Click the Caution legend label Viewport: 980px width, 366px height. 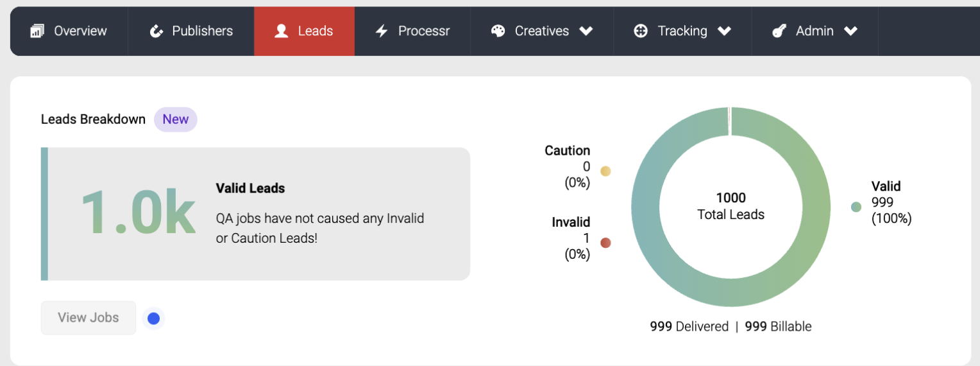[567, 150]
